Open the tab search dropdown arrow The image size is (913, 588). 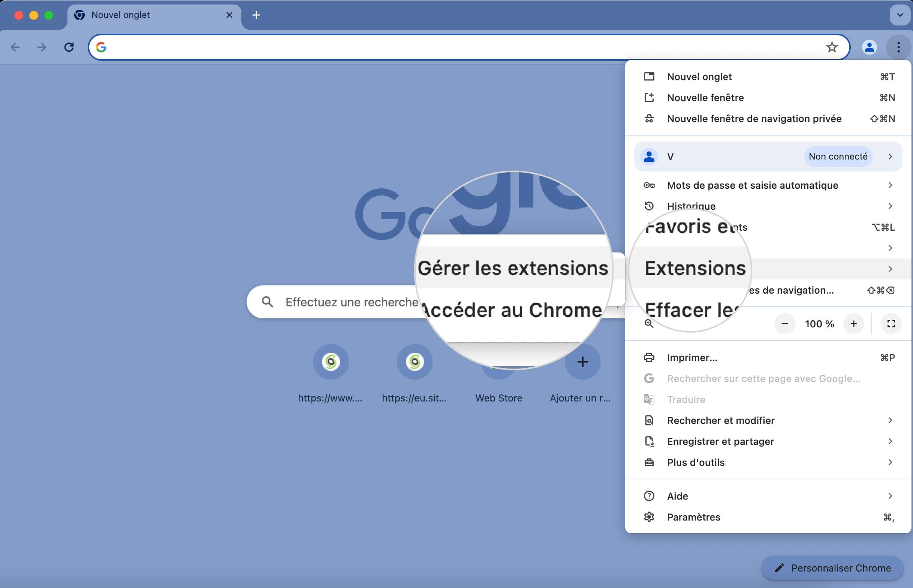(900, 15)
